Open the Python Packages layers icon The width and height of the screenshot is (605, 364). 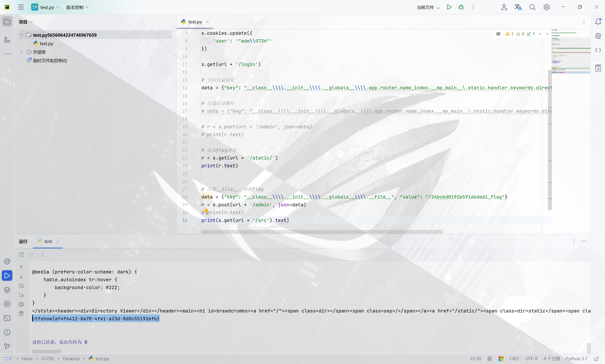7,290
